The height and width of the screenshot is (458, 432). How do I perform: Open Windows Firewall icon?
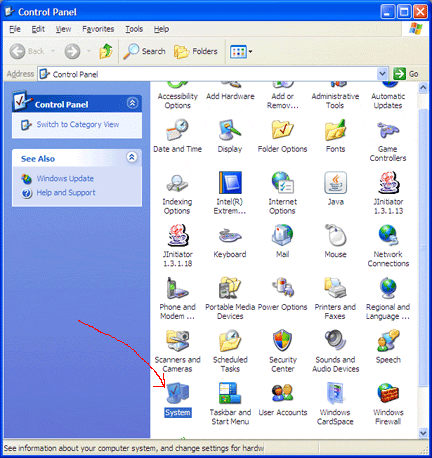click(x=388, y=404)
